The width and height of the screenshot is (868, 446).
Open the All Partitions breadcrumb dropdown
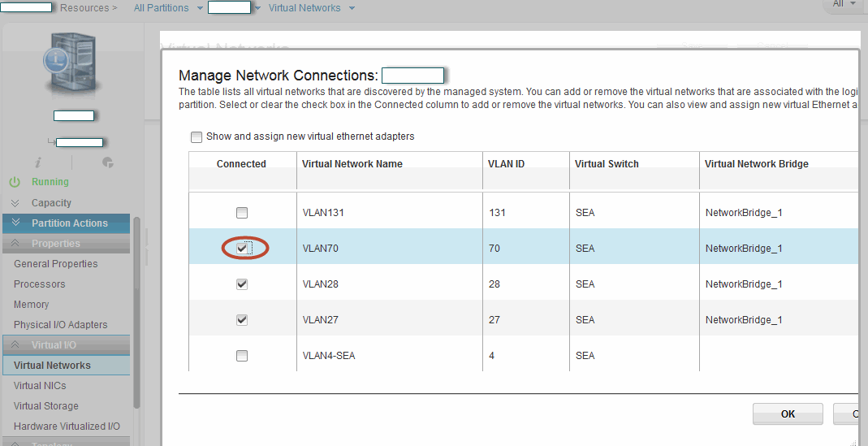[197, 8]
